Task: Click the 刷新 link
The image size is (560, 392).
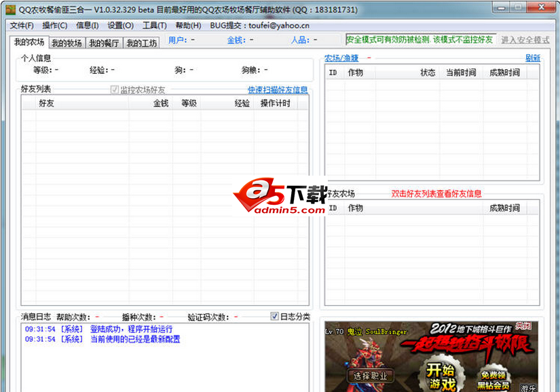Action: (532, 58)
